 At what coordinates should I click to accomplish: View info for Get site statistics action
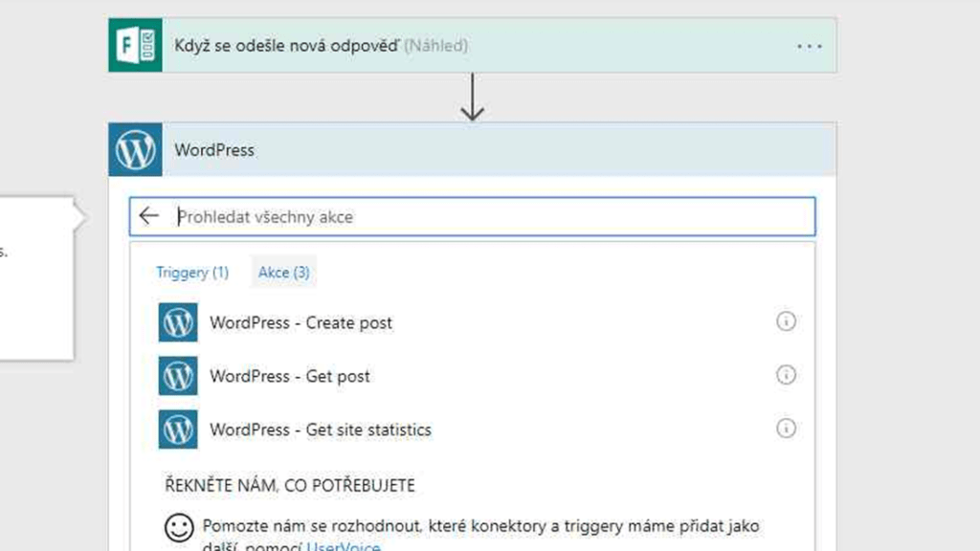tap(786, 429)
